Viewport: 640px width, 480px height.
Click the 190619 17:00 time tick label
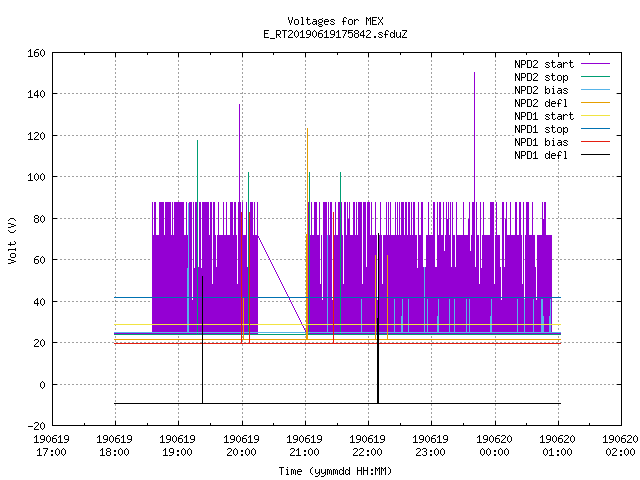[51, 446]
